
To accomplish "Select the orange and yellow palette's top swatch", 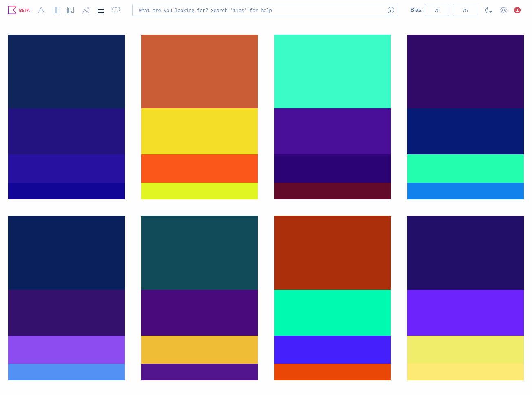I will tap(199, 71).
